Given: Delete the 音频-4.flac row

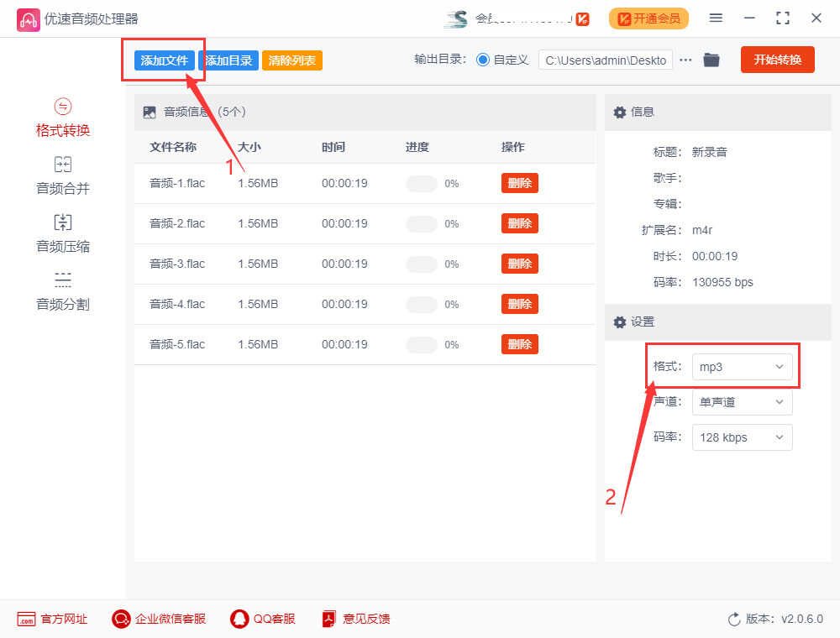Looking at the screenshot, I should tap(520, 304).
